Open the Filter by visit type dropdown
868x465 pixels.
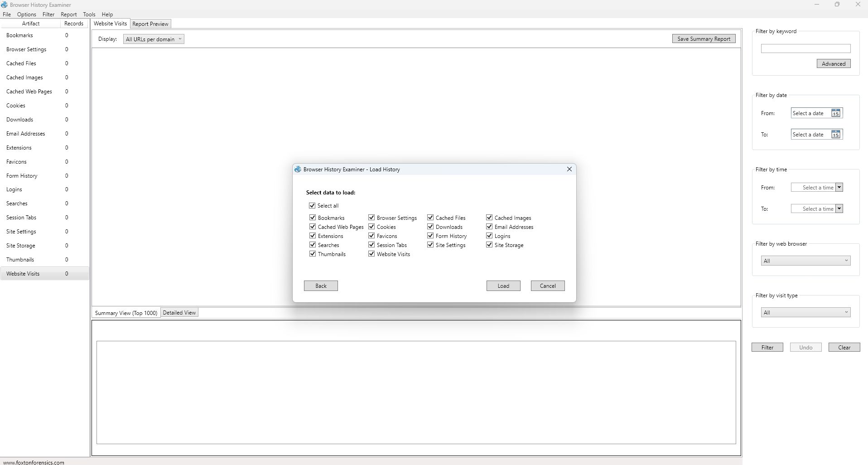pos(805,313)
